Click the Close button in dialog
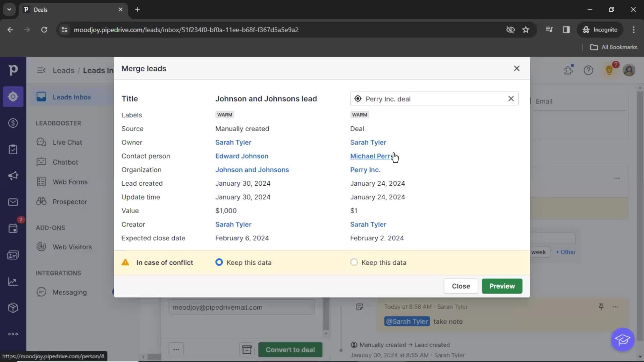 (461, 286)
